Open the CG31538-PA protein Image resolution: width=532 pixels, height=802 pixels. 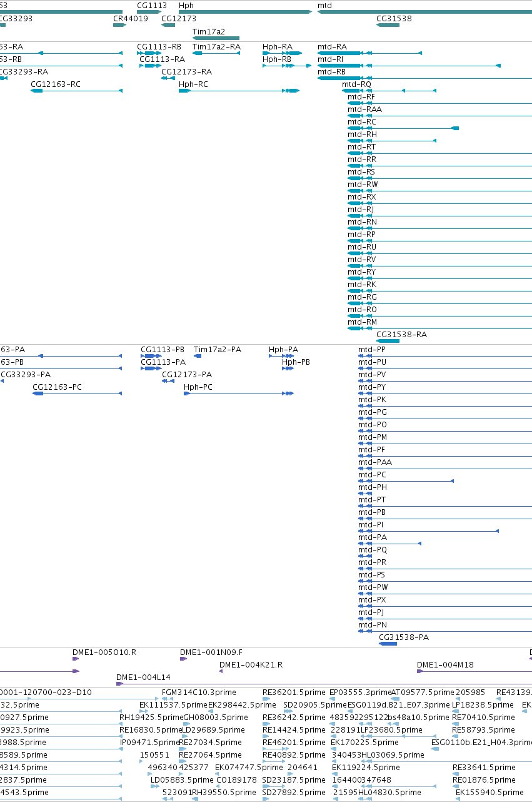[x=404, y=637]
